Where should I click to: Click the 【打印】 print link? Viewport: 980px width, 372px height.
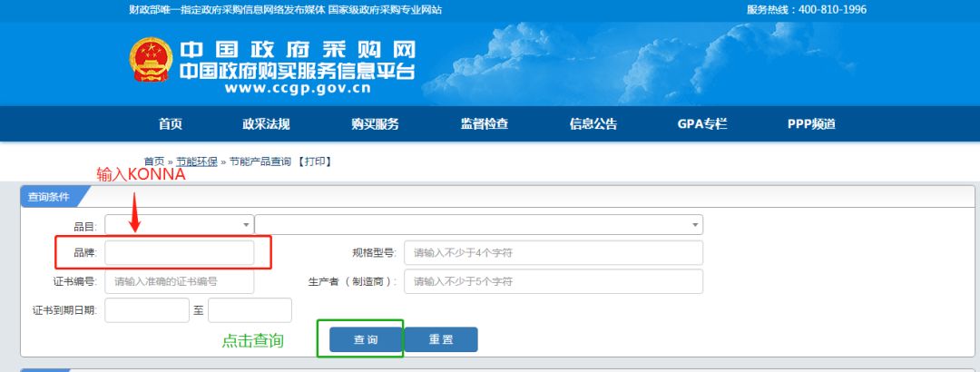(314, 162)
